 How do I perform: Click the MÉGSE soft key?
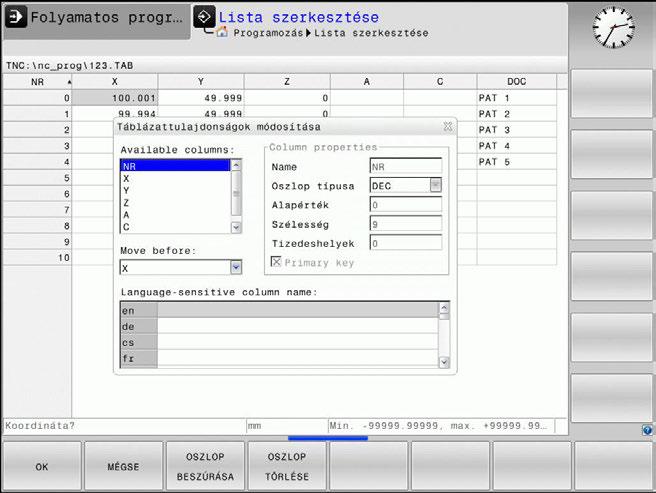(123, 466)
